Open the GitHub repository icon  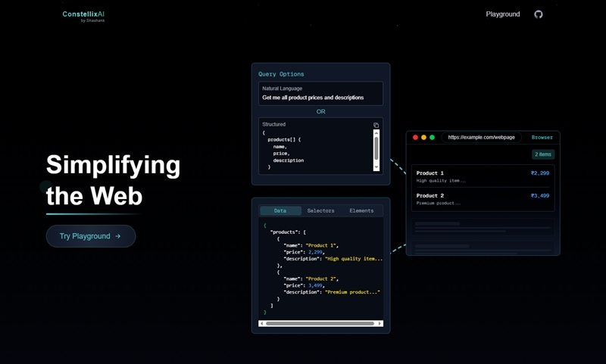(x=539, y=14)
